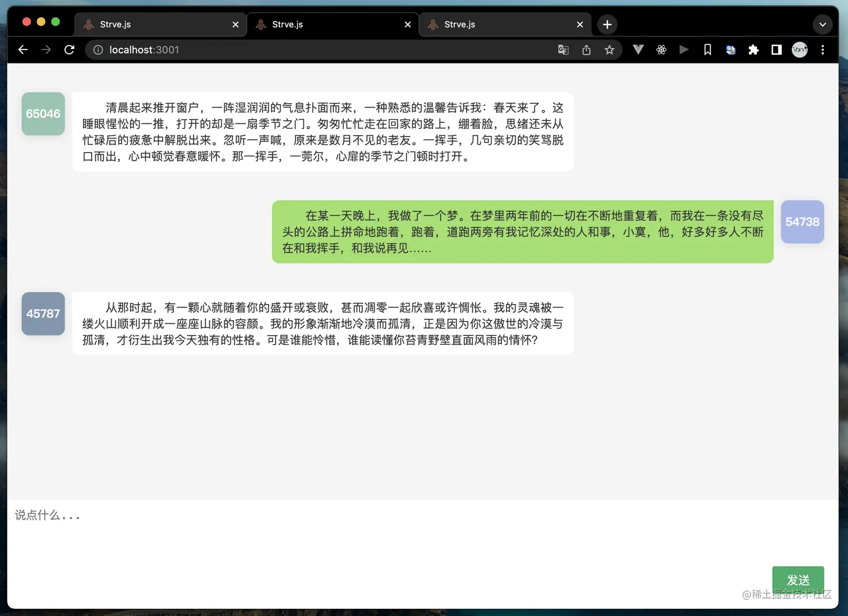Bookmark this page with the star
The image size is (848, 616).
pyautogui.click(x=610, y=50)
